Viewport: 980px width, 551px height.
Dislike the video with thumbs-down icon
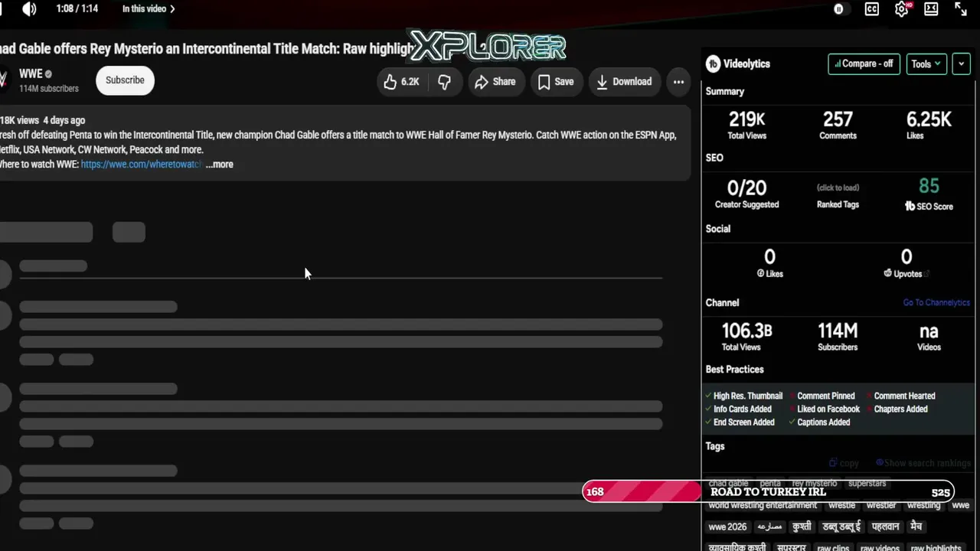click(444, 82)
